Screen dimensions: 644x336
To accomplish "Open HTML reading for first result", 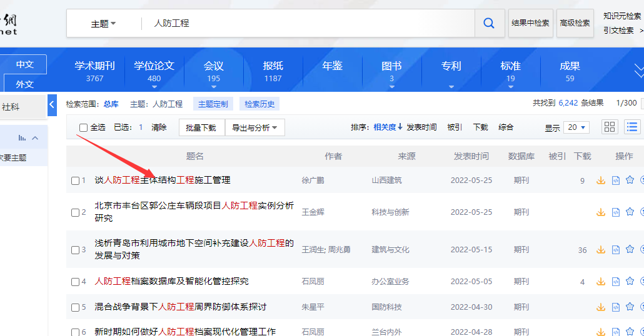I will (x=615, y=180).
